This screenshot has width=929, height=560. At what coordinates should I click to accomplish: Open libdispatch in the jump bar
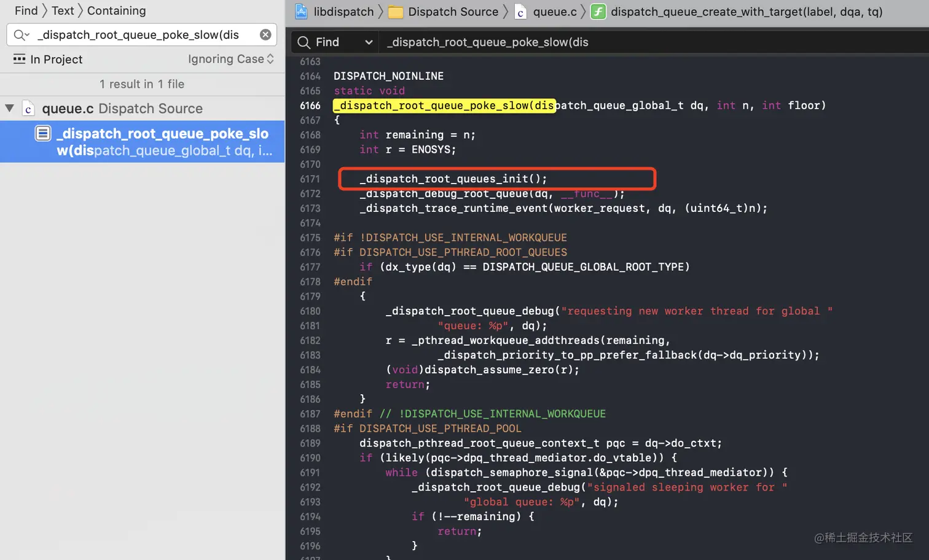(x=343, y=12)
